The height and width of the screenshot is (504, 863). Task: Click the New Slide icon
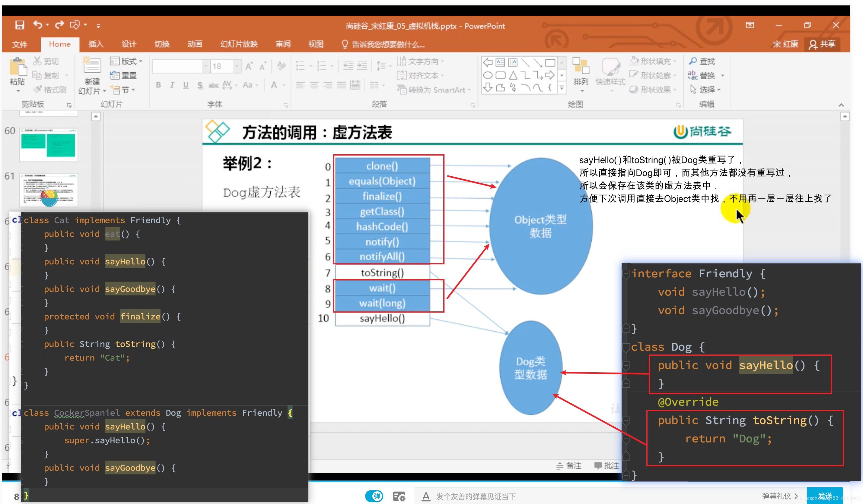coord(92,65)
